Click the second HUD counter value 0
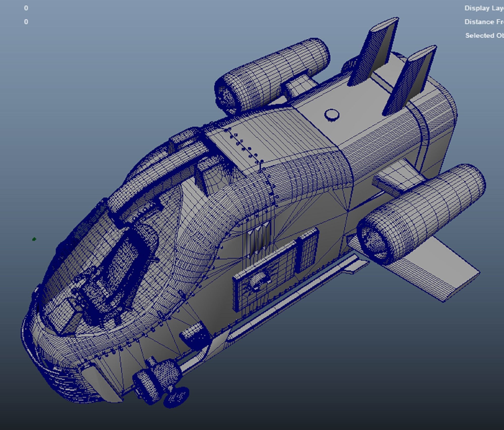The image size is (504, 430). pyautogui.click(x=26, y=22)
